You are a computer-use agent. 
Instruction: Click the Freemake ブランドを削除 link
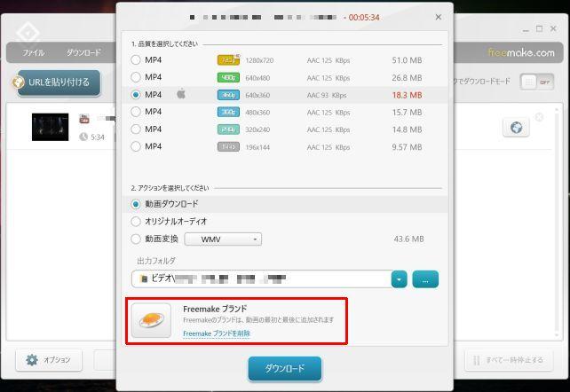pos(217,333)
